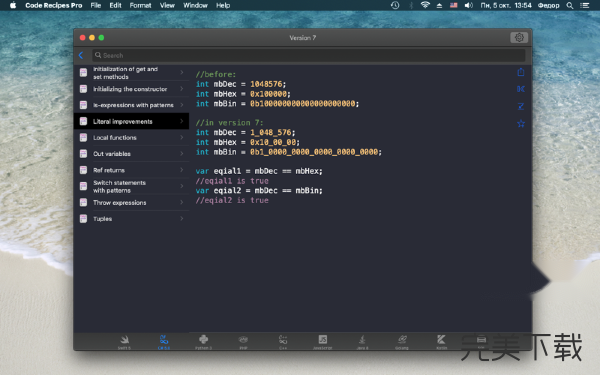Click the share icon beside the code

(521, 72)
